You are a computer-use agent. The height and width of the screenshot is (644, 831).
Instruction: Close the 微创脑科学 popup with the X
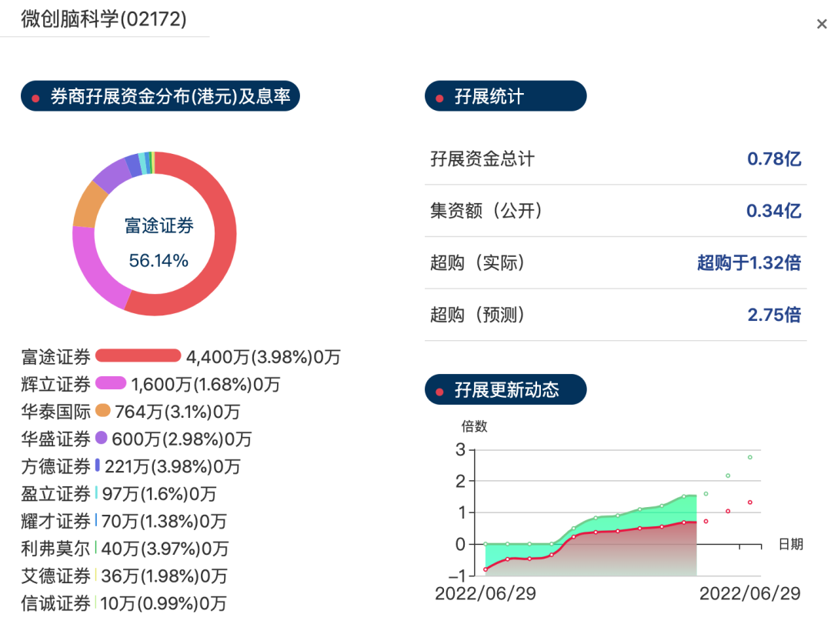coord(822,24)
